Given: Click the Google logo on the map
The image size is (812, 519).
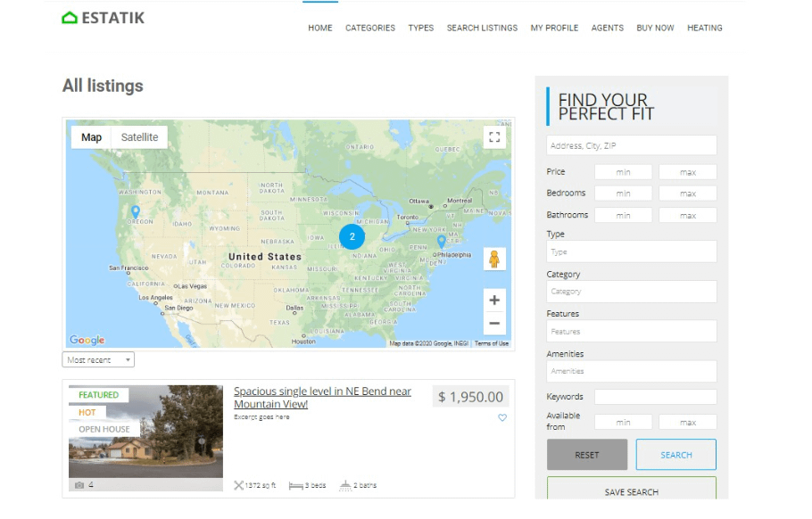Looking at the screenshot, I should point(87,340).
